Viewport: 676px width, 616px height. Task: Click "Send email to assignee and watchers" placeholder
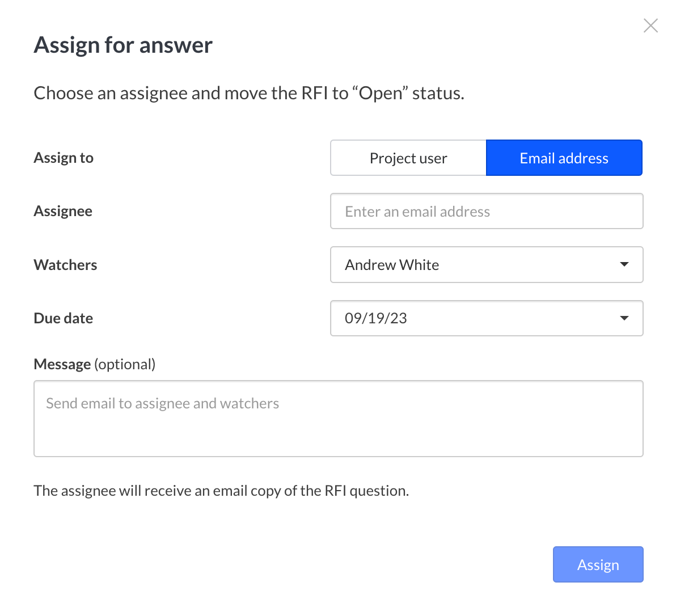pyautogui.click(x=163, y=403)
